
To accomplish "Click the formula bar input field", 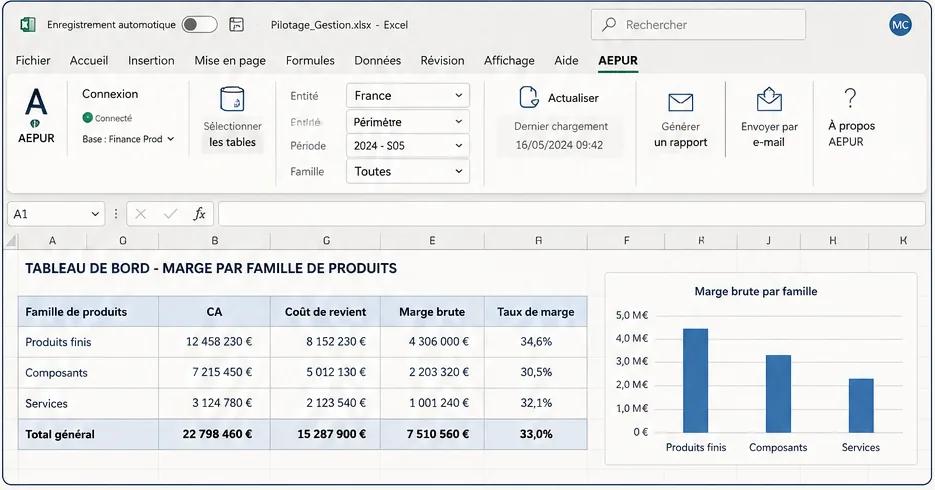I will [571, 214].
